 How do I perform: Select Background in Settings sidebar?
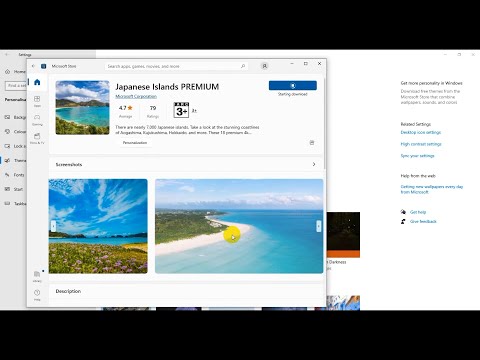(15, 117)
